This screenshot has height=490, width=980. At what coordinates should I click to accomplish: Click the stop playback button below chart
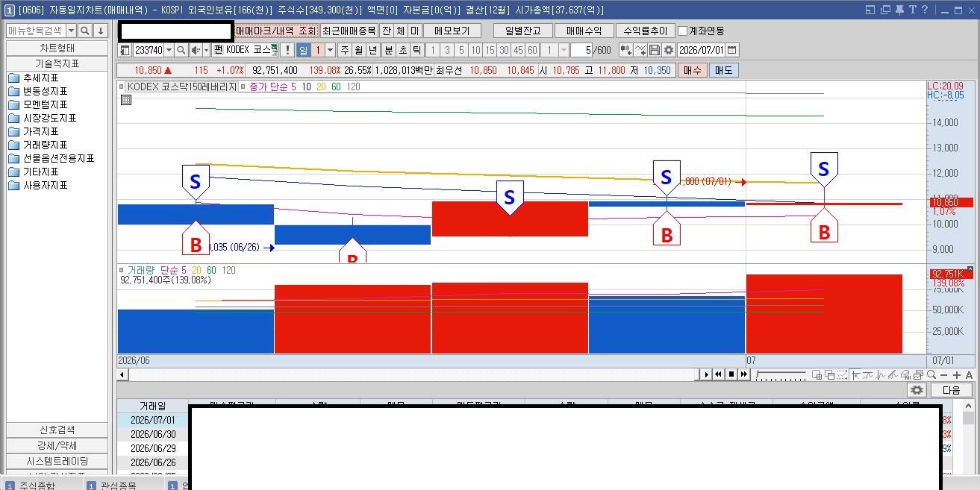pos(731,374)
